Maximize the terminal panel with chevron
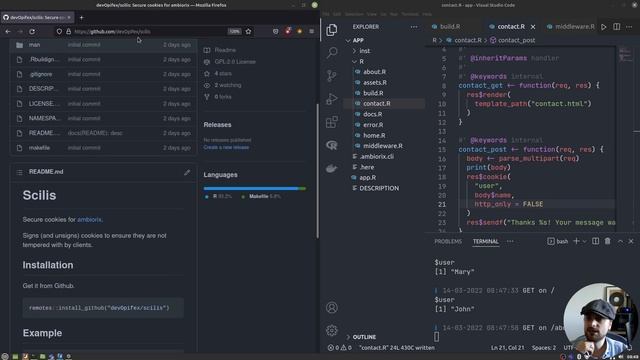Viewport: 640px width, 360px height. (620, 241)
